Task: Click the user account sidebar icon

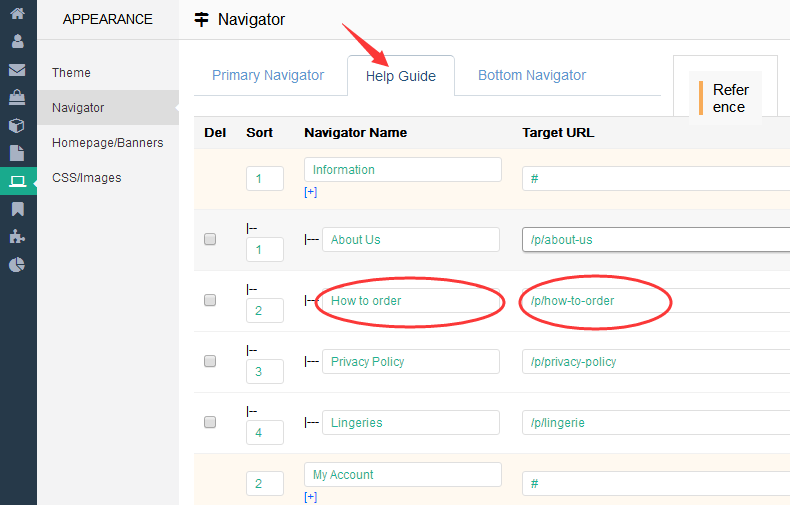Action: [x=17, y=42]
